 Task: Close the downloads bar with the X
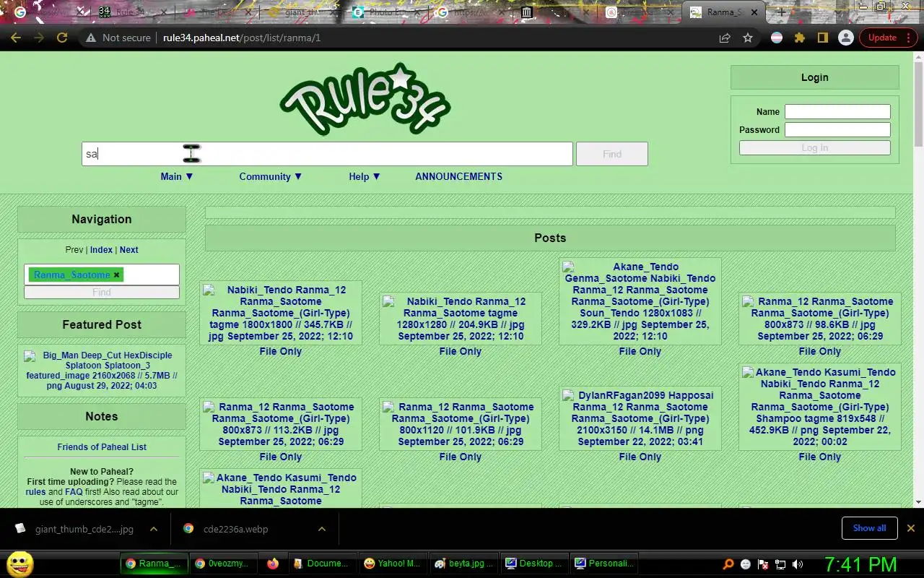(x=910, y=528)
